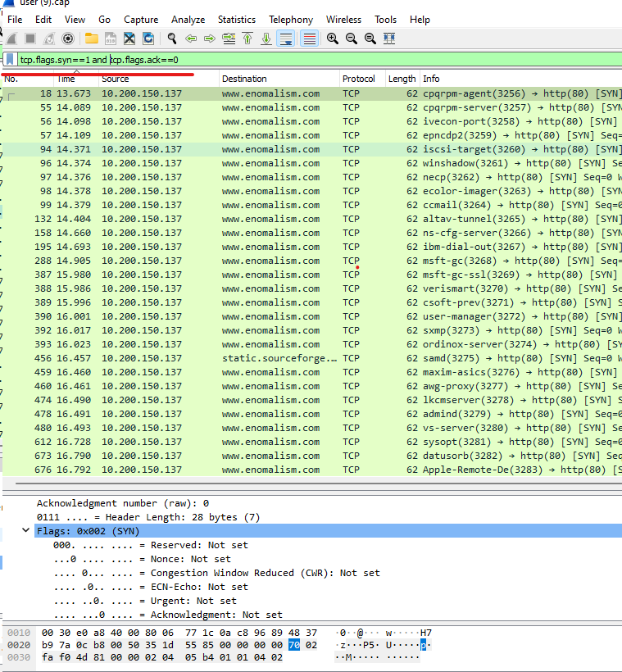Image resolution: width=622 pixels, height=672 pixels.
Task: Open the Statistics menu
Action: click(237, 20)
